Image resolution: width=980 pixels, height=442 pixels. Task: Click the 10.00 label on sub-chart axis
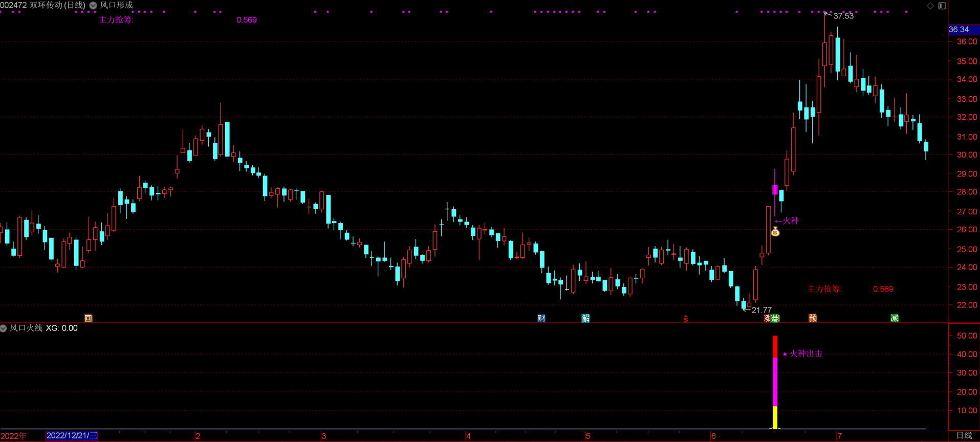point(967,411)
